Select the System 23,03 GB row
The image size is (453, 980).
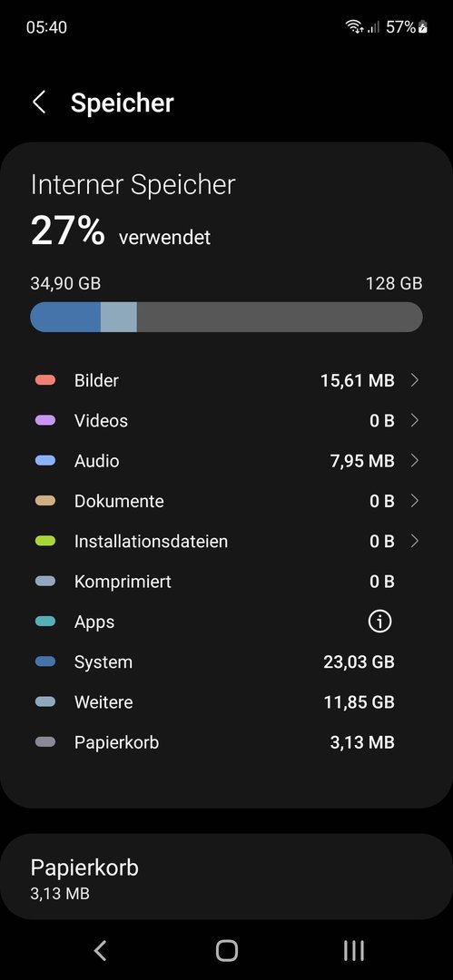pyautogui.click(x=227, y=661)
